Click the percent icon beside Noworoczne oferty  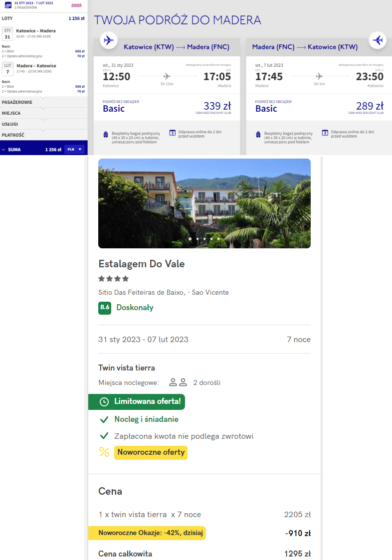click(x=104, y=452)
